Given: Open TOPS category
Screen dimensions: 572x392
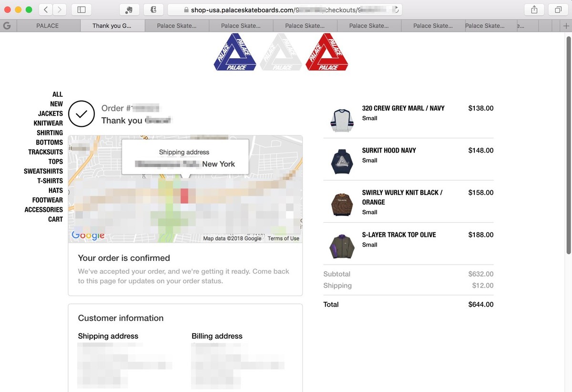Looking at the screenshot, I should [x=56, y=162].
